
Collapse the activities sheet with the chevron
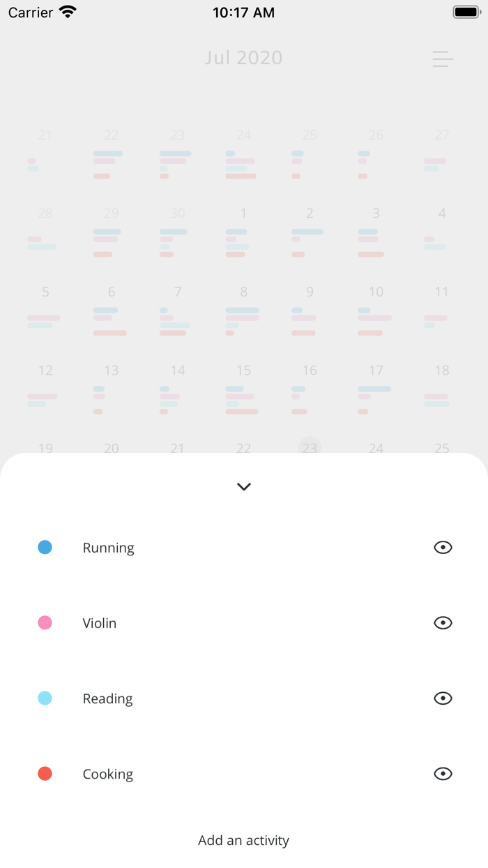tap(243, 486)
